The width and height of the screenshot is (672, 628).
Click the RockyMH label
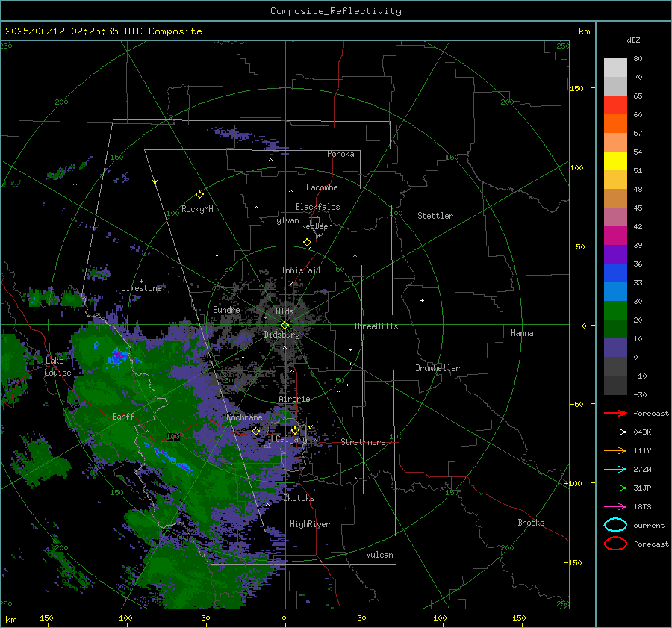(x=197, y=209)
